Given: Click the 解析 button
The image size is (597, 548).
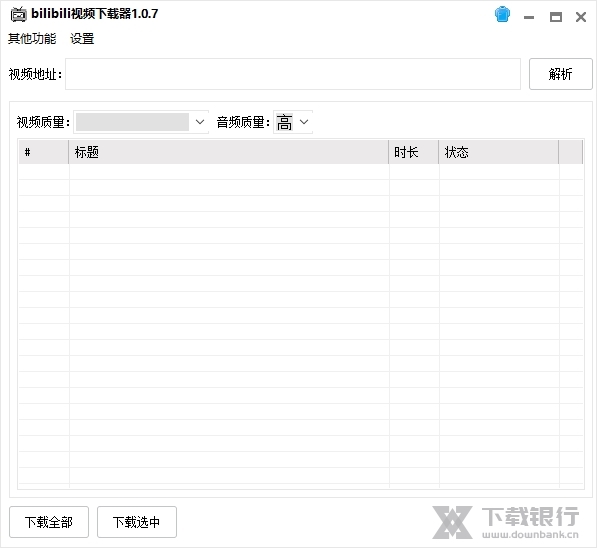Looking at the screenshot, I should pos(560,74).
